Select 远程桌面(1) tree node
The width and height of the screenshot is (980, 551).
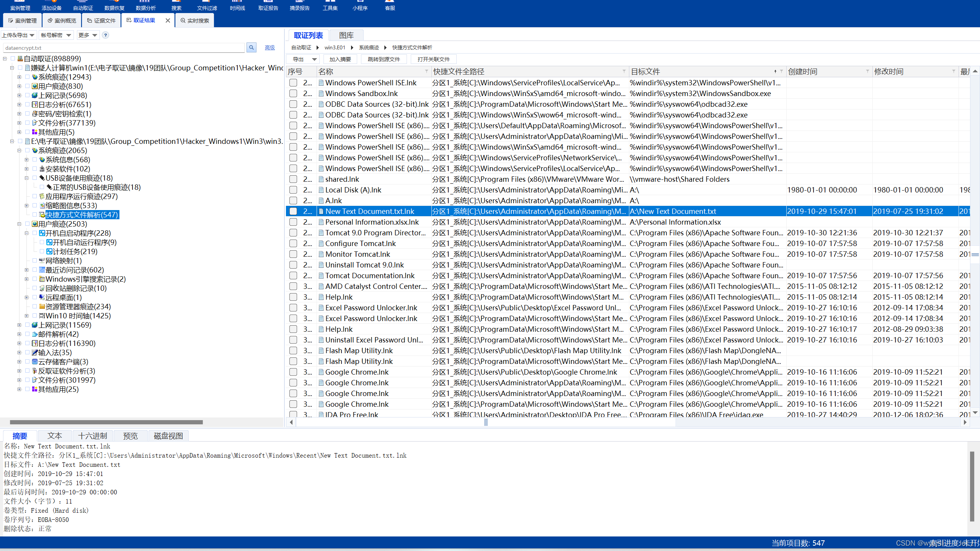(63, 297)
